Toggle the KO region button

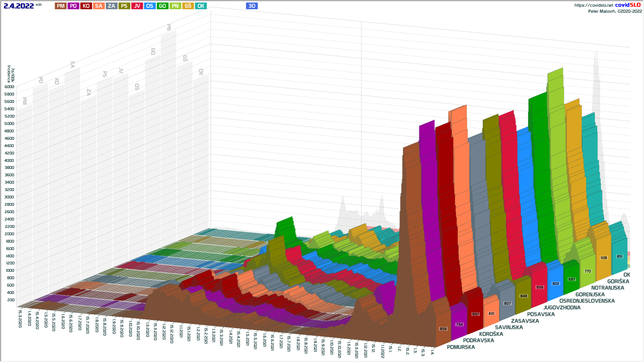point(86,6)
